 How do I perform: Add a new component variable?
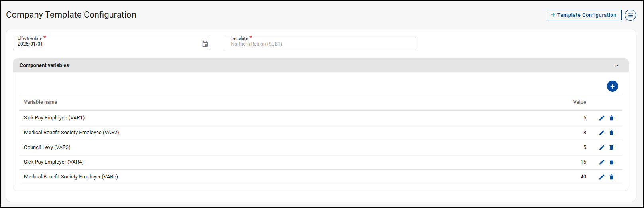point(612,86)
